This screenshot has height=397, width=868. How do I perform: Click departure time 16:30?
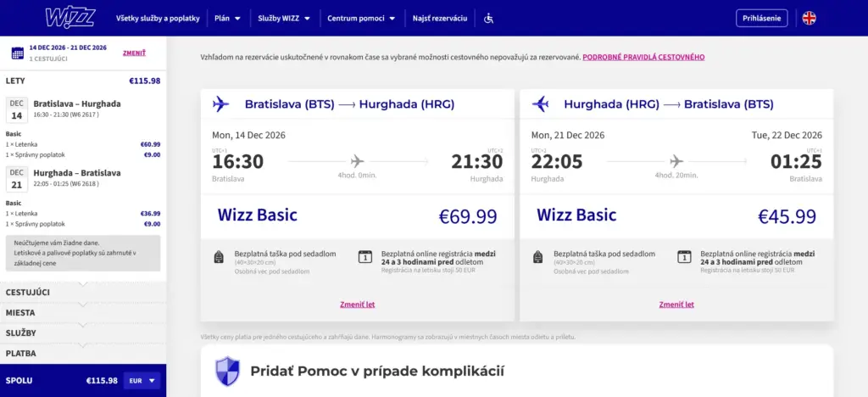click(x=238, y=162)
